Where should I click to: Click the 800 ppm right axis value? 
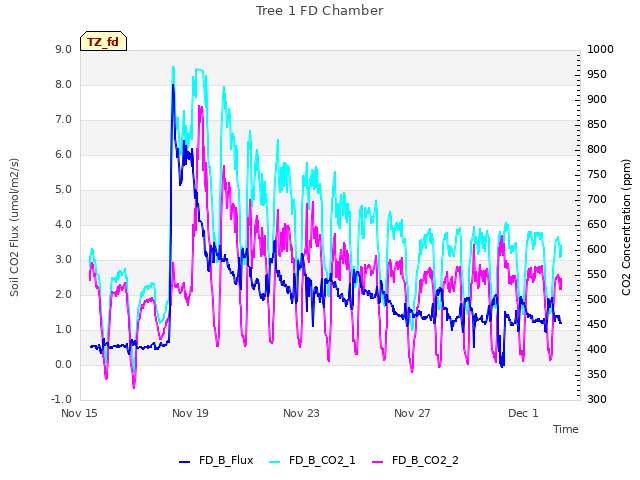597,149
